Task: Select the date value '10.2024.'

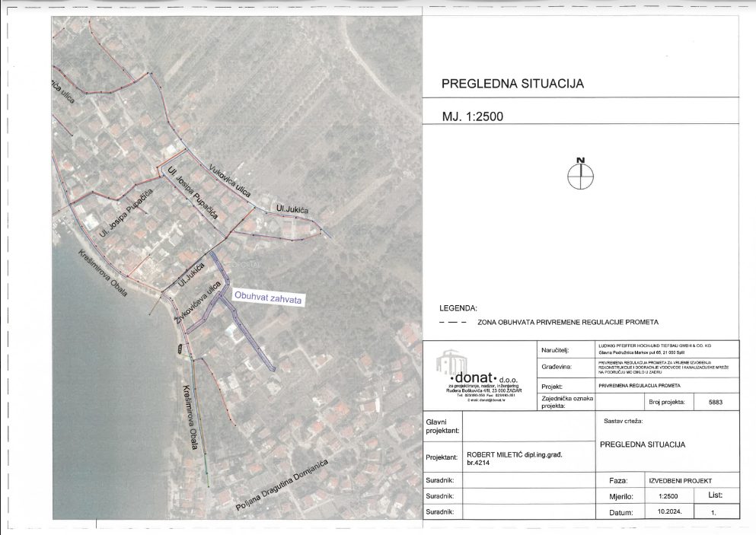Action: 669,511
